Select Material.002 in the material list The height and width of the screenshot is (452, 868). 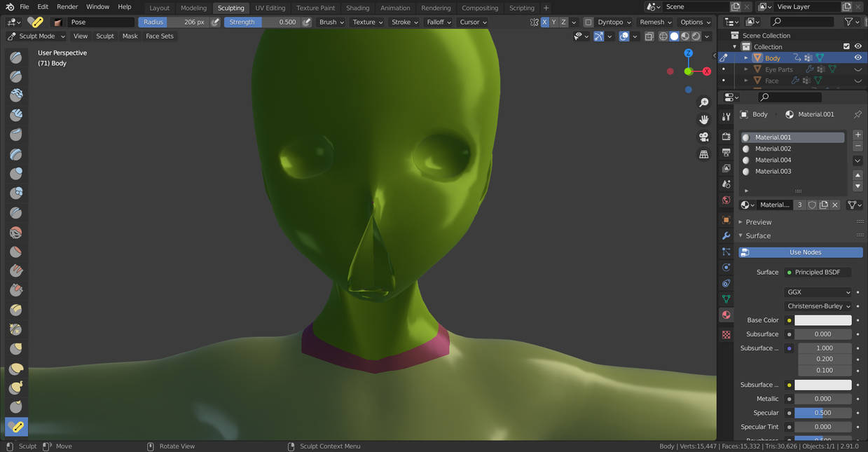tap(792, 149)
